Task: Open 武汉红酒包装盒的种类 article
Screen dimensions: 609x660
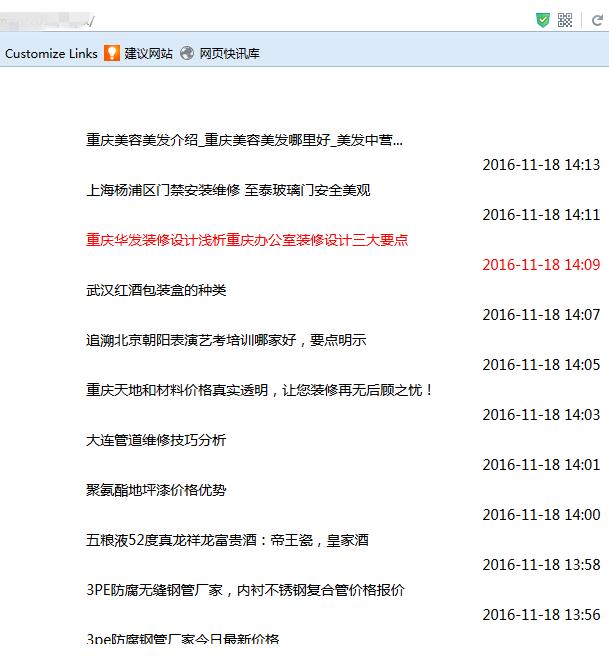Action: (x=156, y=290)
